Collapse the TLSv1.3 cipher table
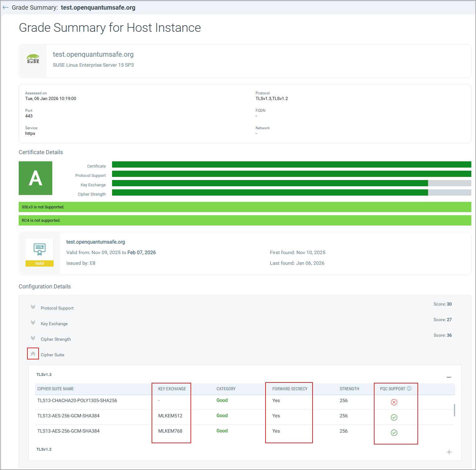Screen dimensions: 476x470 [449, 377]
